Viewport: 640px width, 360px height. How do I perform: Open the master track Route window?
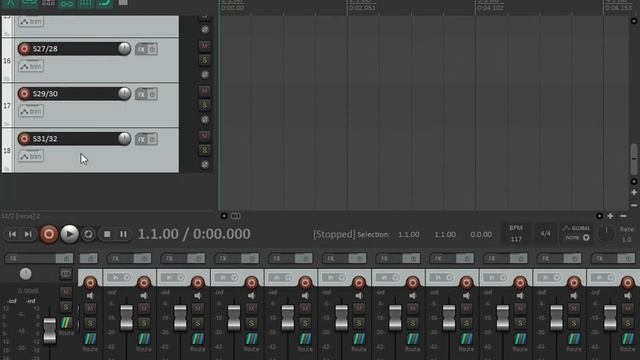[66, 323]
